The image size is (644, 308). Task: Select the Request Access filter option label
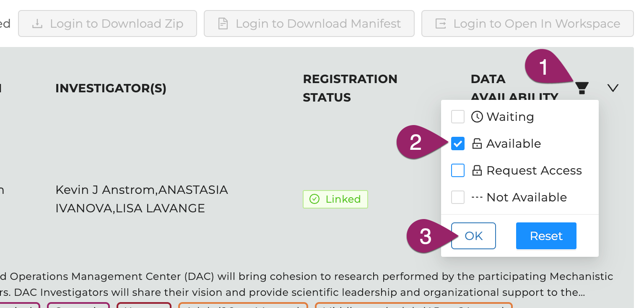coord(534,170)
